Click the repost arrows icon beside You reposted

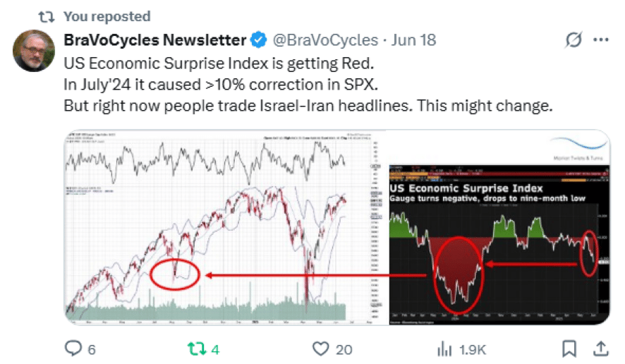point(47,17)
